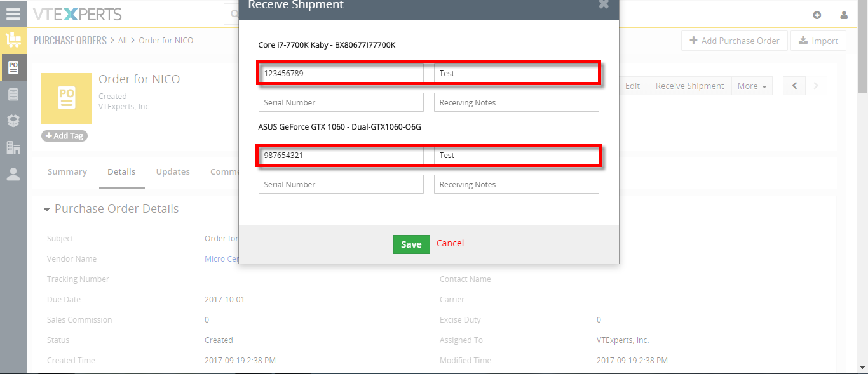
Task: Click the quick create plus icon
Action: 817,15
